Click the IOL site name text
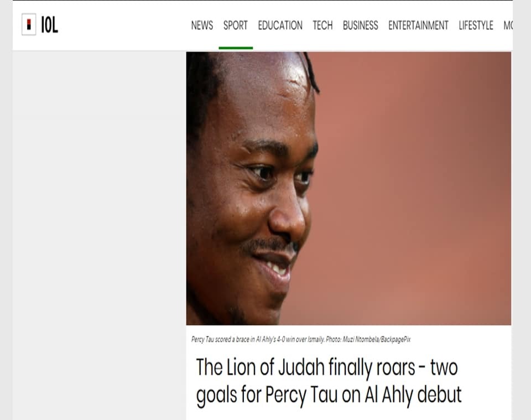The width and height of the screenshot is (531, 420). pos(49,25)
